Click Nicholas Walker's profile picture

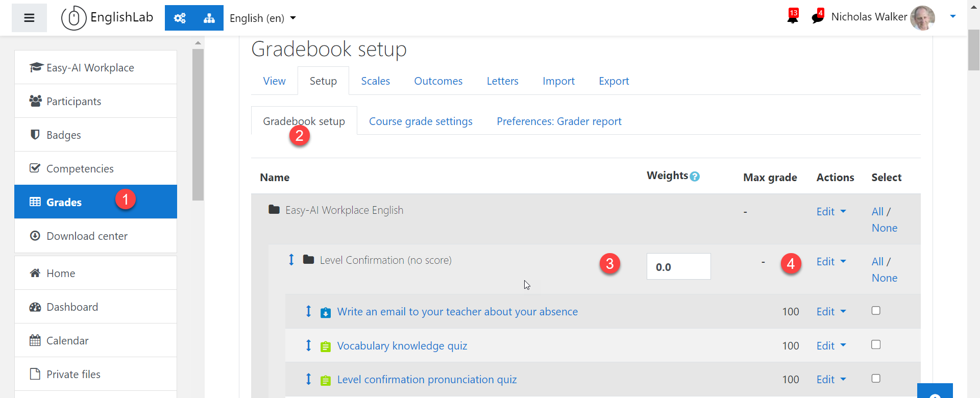point(922,18)
